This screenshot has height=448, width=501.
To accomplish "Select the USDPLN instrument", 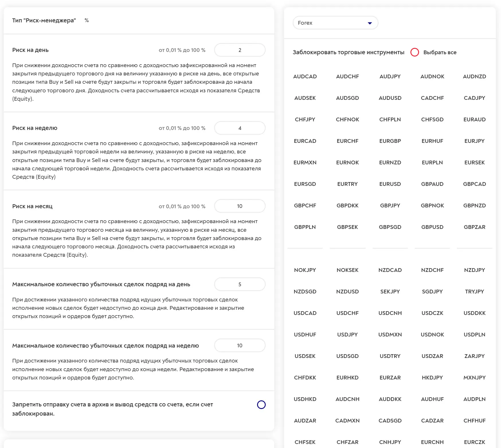I will pos(475,334).
